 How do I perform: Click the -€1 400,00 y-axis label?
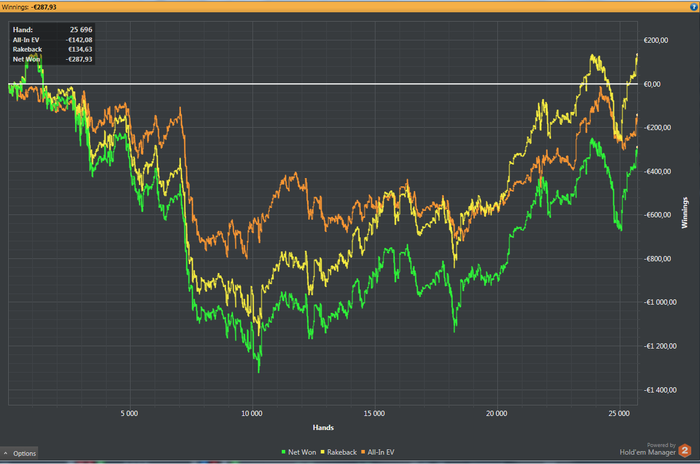[660, 390]
